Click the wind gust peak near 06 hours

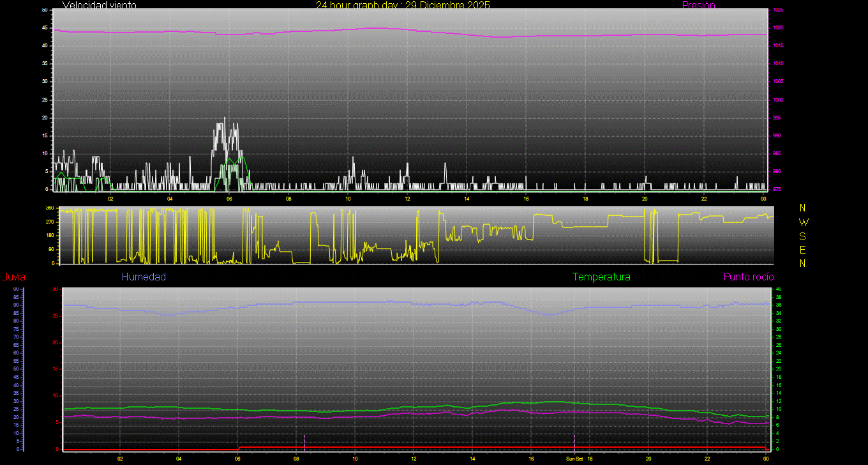224,118
